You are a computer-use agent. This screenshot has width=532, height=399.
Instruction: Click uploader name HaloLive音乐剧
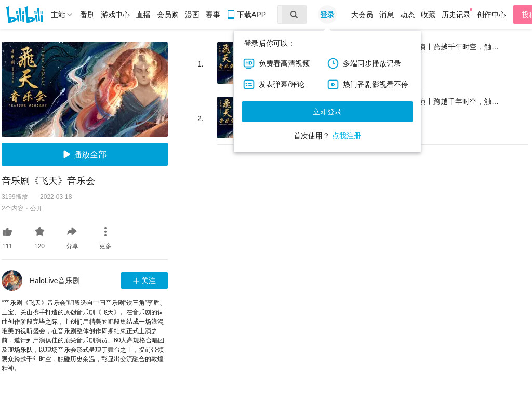[x=55, y=281]
